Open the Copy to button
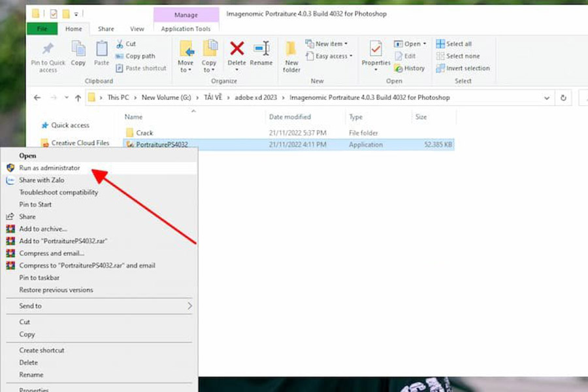Image resolution: width=588 pixels, height=392 pixels. click(x=209, y=56)
